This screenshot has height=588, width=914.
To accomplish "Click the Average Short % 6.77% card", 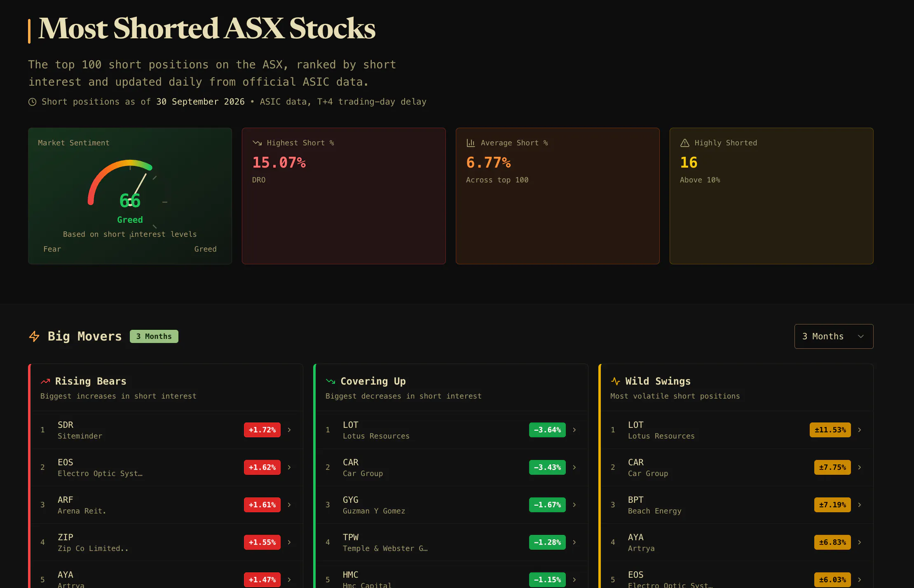I will [558, 196].
